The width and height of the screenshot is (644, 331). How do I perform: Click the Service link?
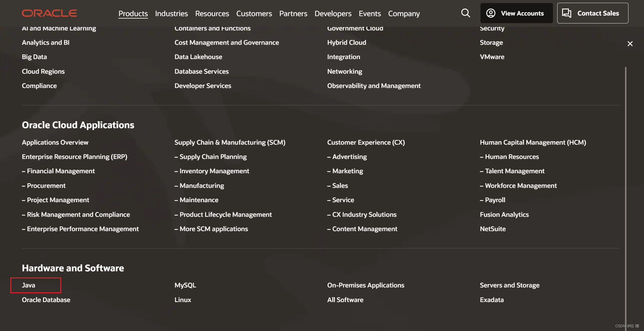pos(340,200)
